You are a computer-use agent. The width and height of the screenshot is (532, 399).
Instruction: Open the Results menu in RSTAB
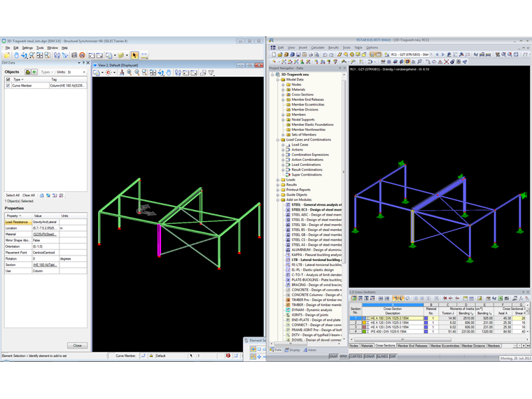333,48
